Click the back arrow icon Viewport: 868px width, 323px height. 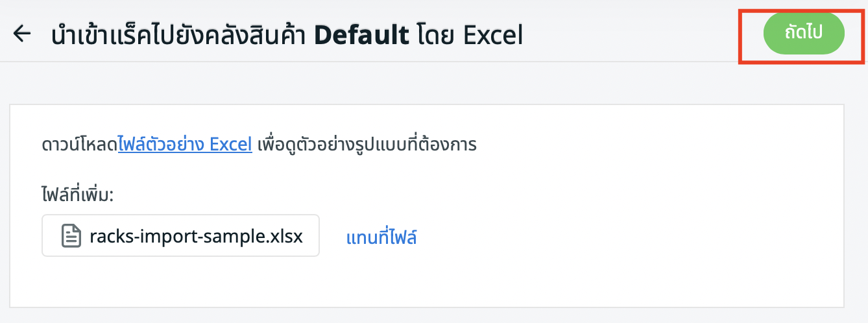tap(22, 34)
